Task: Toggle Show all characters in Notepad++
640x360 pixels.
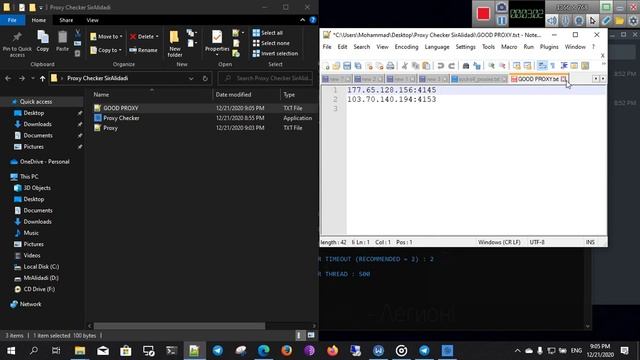Action: pos(553,66)
